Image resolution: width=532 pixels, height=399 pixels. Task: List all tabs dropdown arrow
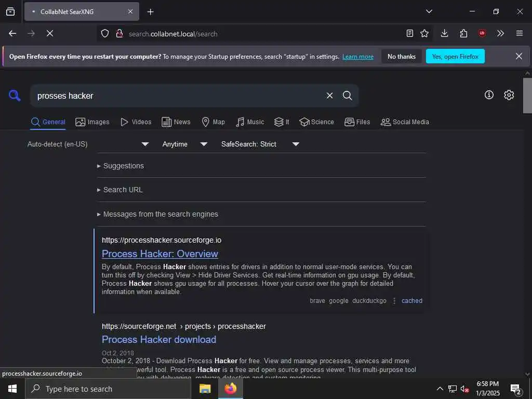(x=429, y=11)
